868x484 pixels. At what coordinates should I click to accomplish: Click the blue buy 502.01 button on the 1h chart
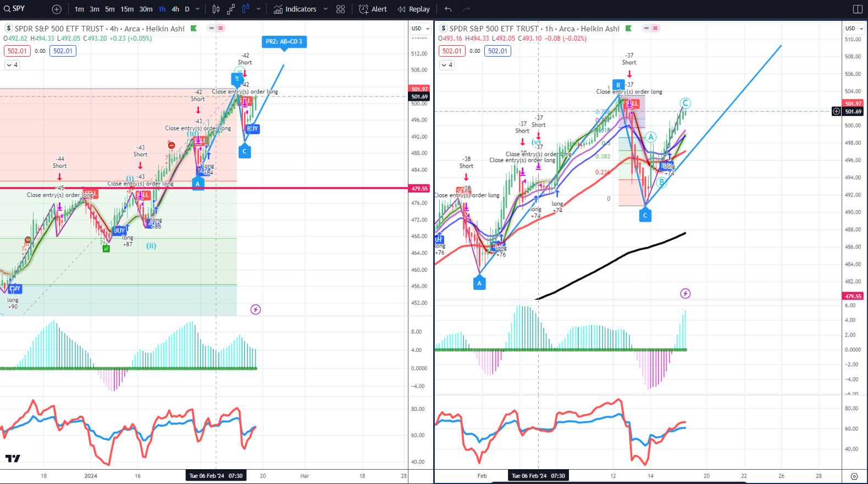click(497, 51)
